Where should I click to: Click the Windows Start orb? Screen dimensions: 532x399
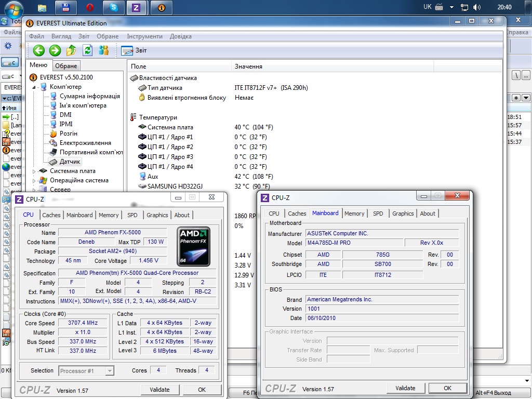point(15,9)
